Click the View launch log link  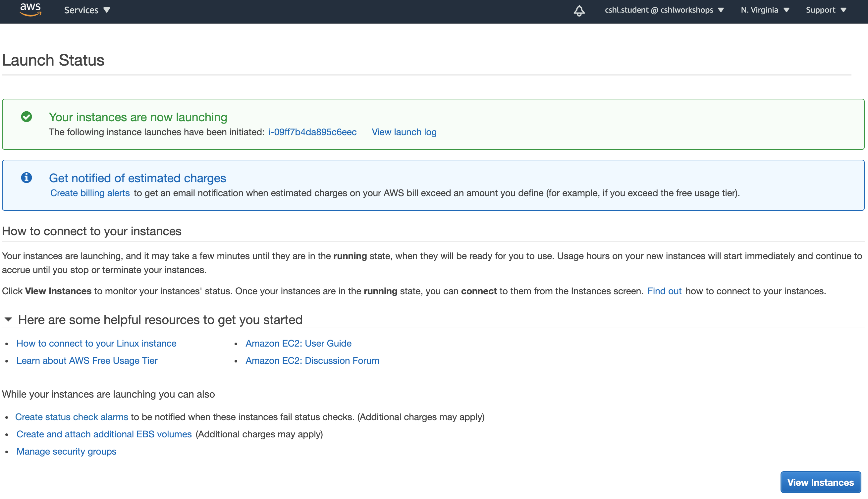coord(404,131)
